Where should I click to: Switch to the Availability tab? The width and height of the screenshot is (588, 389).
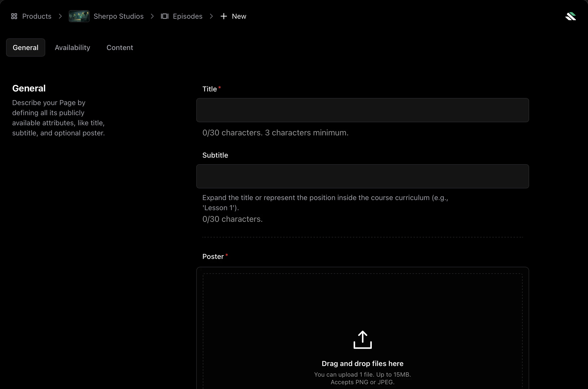73,47
